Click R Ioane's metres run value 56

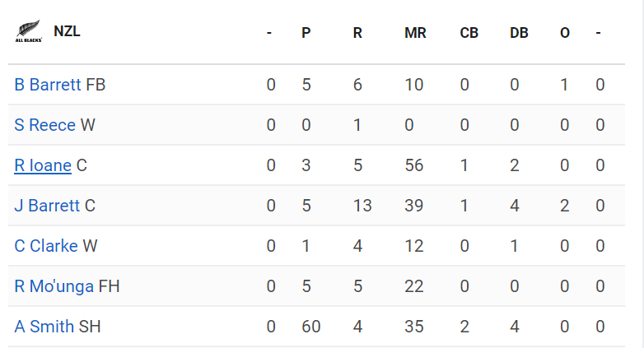[414, 165]
